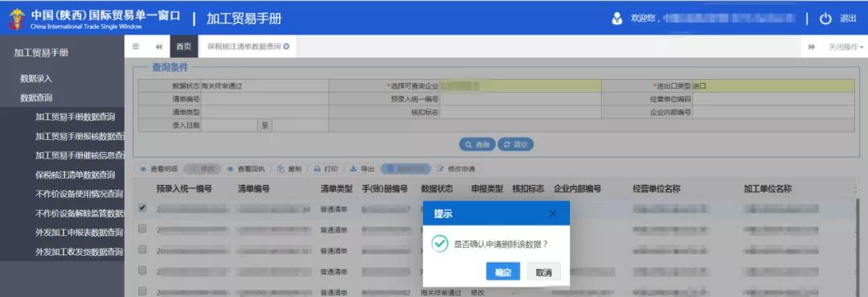Close the 提示 dialog with X
868x297 pixels.
click(552, 214)
